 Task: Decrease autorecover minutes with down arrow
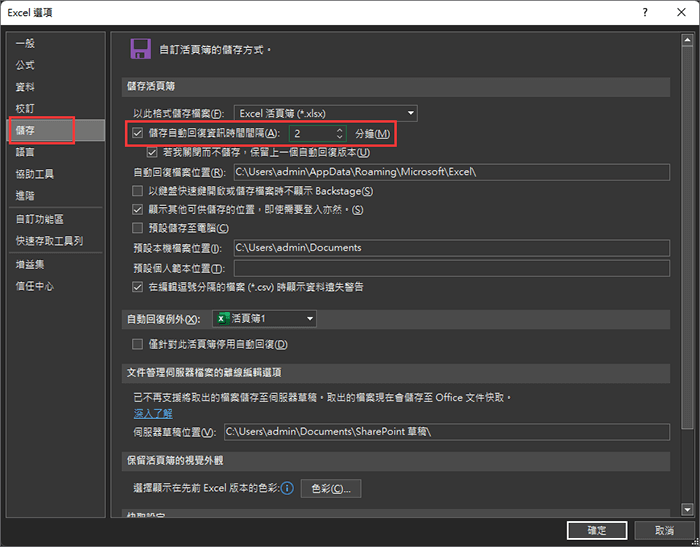point(339,136)
